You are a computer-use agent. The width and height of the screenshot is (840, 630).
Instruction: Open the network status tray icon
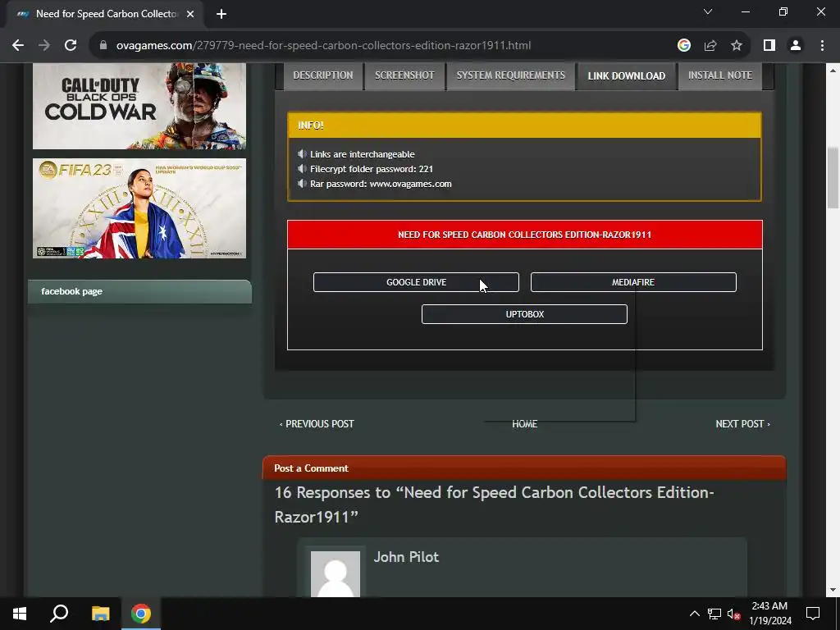[x=714, y=614]
